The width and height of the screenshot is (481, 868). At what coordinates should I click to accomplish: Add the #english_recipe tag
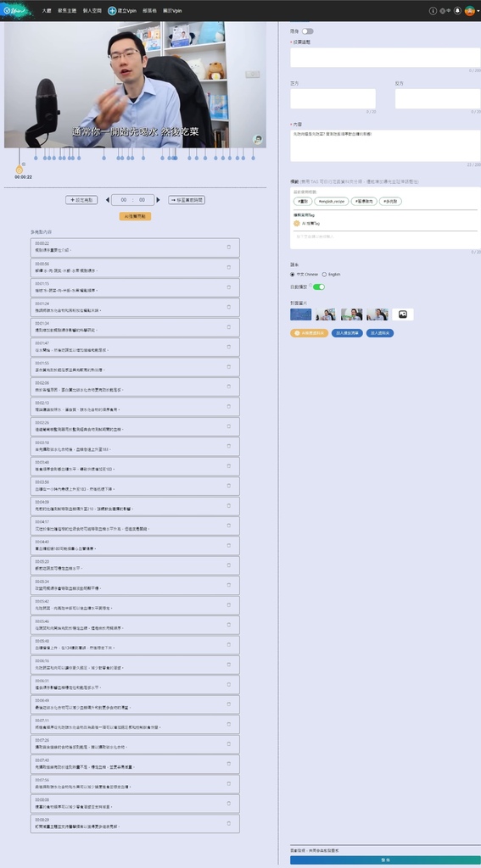332,202
